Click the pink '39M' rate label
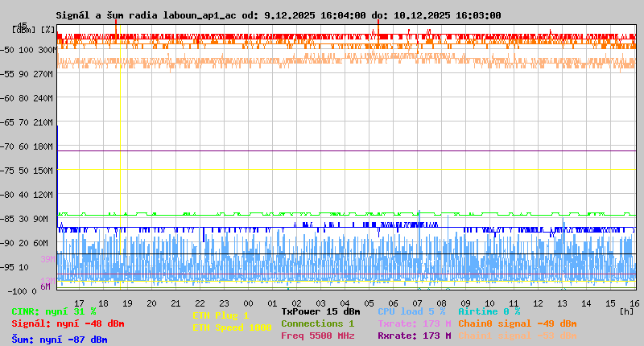The width and height of the screenshot is (644, 346). 48,259
